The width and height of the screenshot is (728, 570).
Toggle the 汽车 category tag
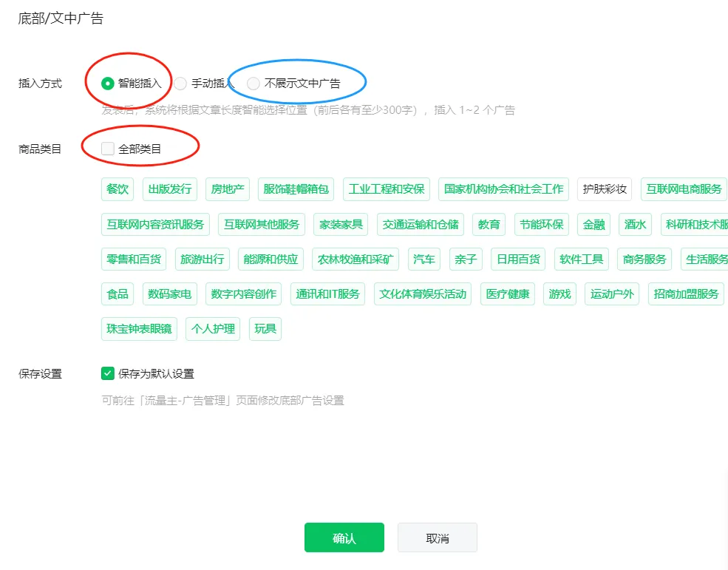[x=424, y=259]
